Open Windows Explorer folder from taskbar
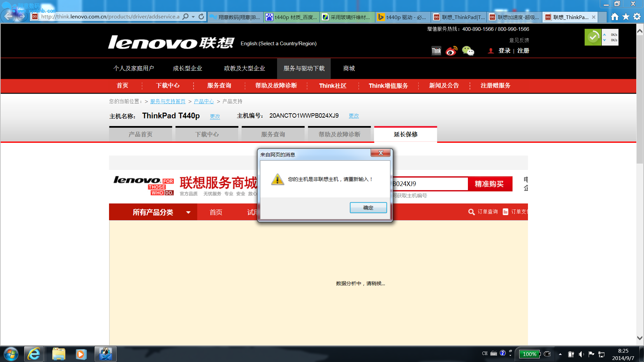Image resolution: width=644 pixels, height=362 pixels. tap(59, 354)
